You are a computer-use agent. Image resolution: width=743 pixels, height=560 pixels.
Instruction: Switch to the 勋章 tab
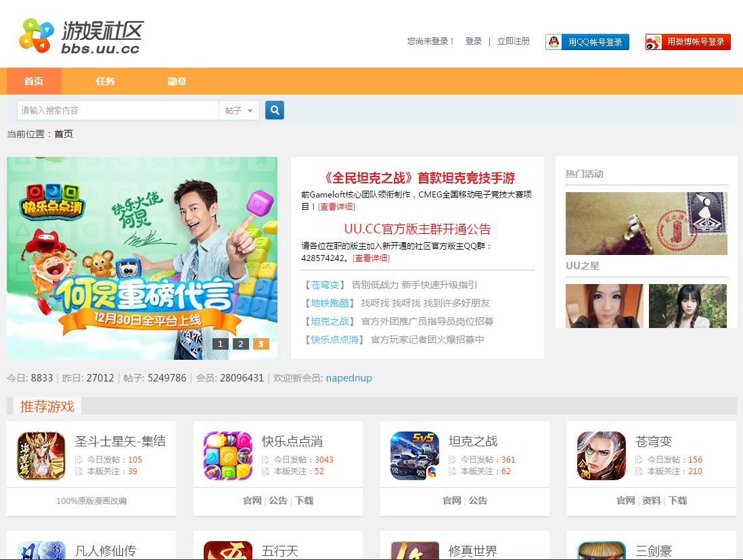coord(177,81)
